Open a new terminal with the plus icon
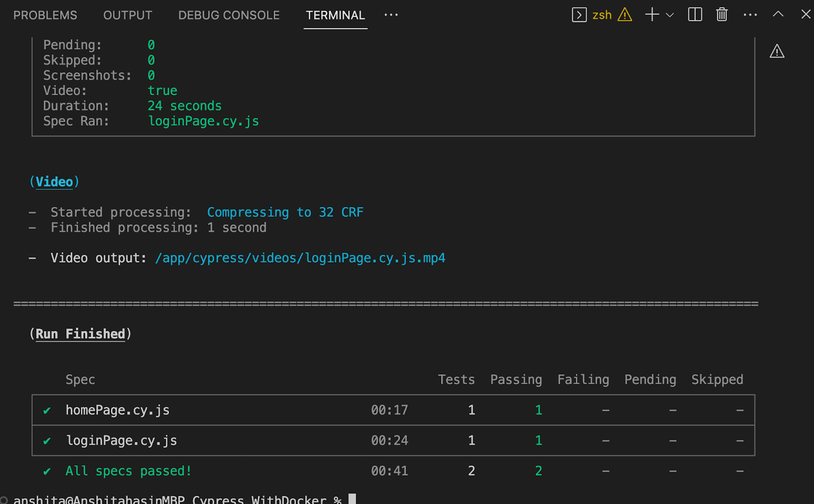The width and height of the screenshot is (814, 504). [x=652, y=15]
